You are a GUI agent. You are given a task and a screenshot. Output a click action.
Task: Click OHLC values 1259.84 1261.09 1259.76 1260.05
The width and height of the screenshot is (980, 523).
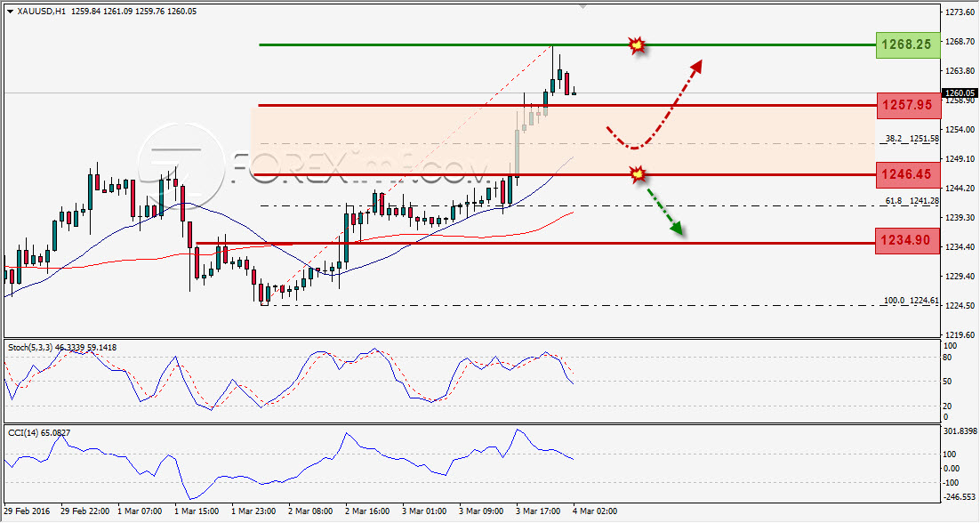(133, 12)
